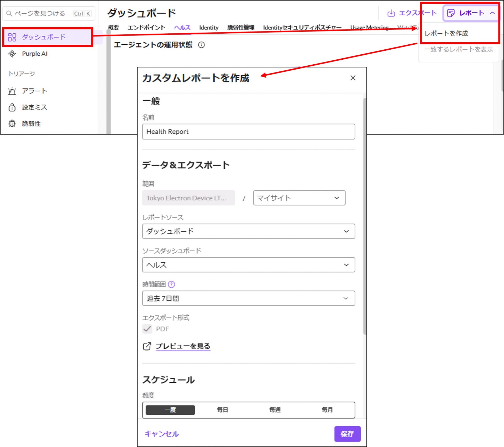Click the Alerts siren icon

(12, 91)
